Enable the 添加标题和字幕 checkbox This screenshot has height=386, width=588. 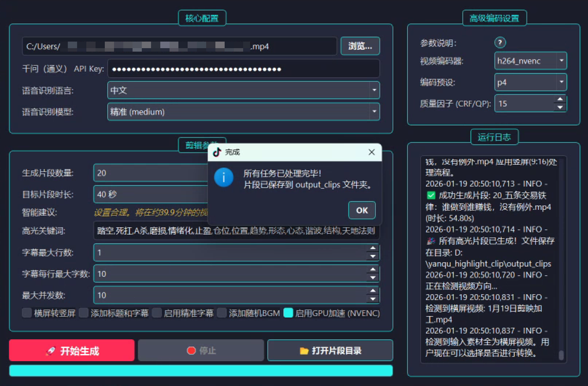pyautogui.click(x=84, y=313)
